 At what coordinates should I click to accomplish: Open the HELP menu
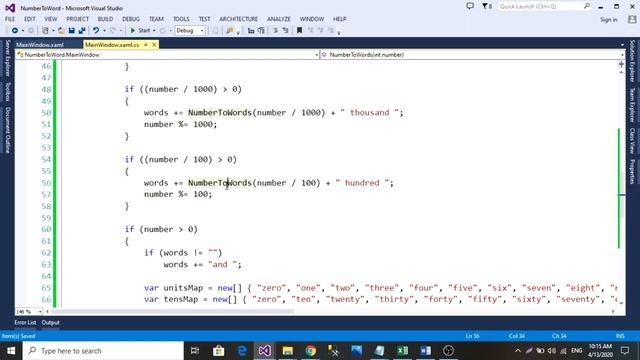pyautogui.click(x=340, y=19)
